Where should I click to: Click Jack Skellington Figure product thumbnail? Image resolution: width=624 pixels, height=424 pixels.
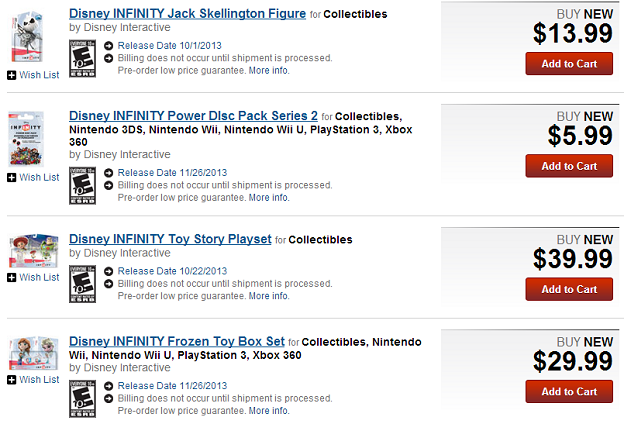pos(27,37)
